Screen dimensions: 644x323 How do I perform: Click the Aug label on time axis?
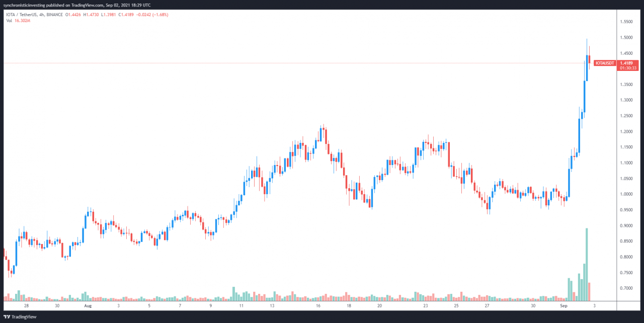pyautogui.click(x=88, y=305)
